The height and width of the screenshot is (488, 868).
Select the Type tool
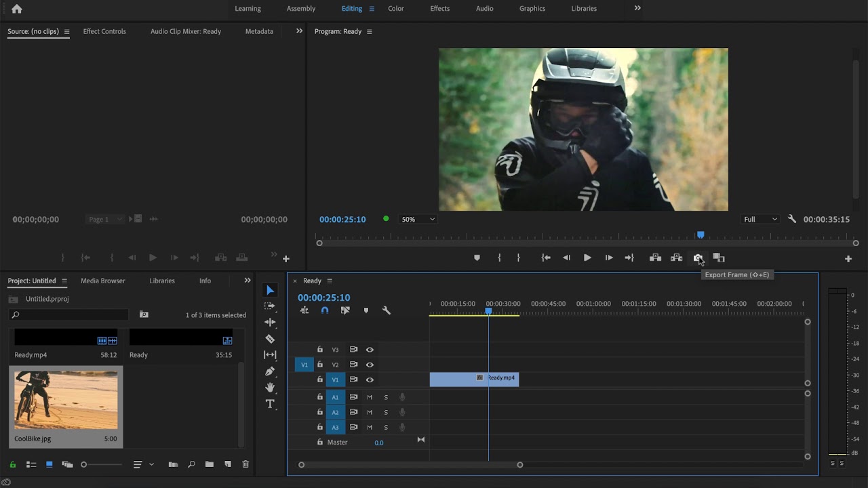click(270, 404)
